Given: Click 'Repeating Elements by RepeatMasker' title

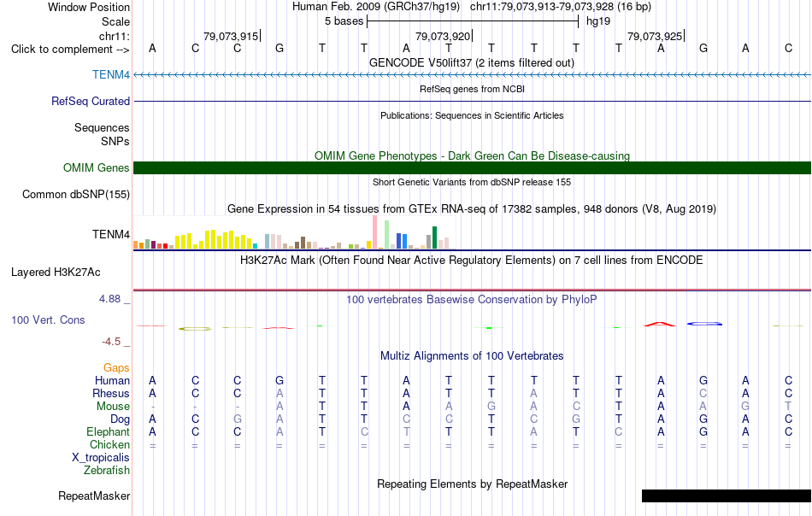Looking at the screenshot, I should point(473,484).
